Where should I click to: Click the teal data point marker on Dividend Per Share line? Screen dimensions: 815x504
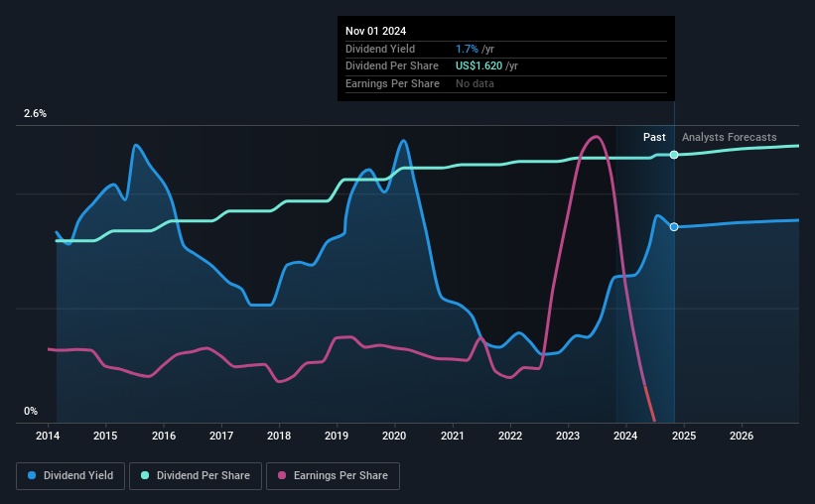click(674, 155)
